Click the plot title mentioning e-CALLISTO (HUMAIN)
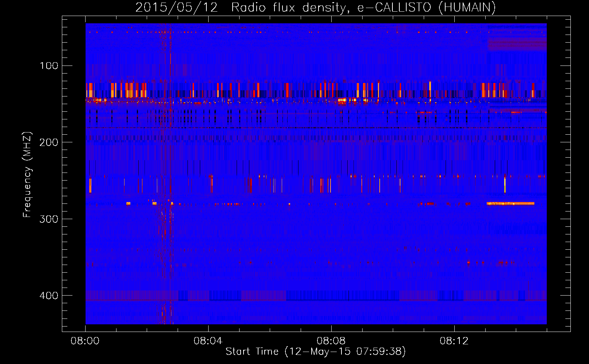589x364 pixels. pyautogui.click(x=316, y=7)
